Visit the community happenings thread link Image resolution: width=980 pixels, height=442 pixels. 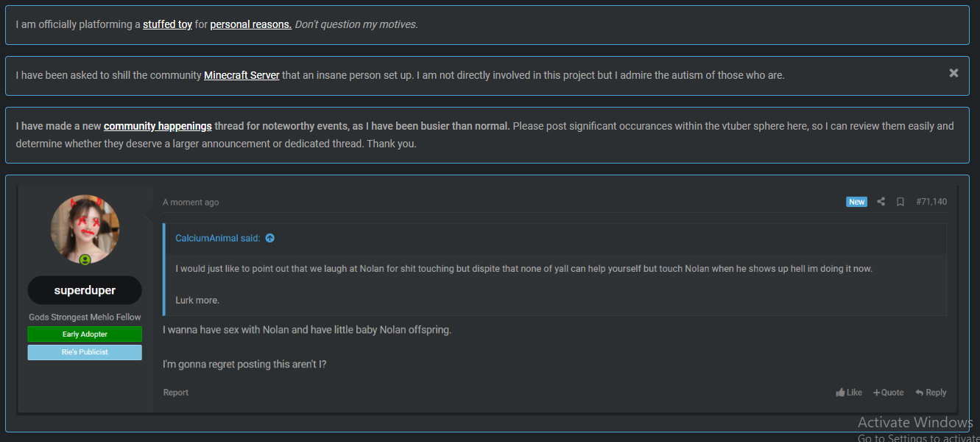158,126
